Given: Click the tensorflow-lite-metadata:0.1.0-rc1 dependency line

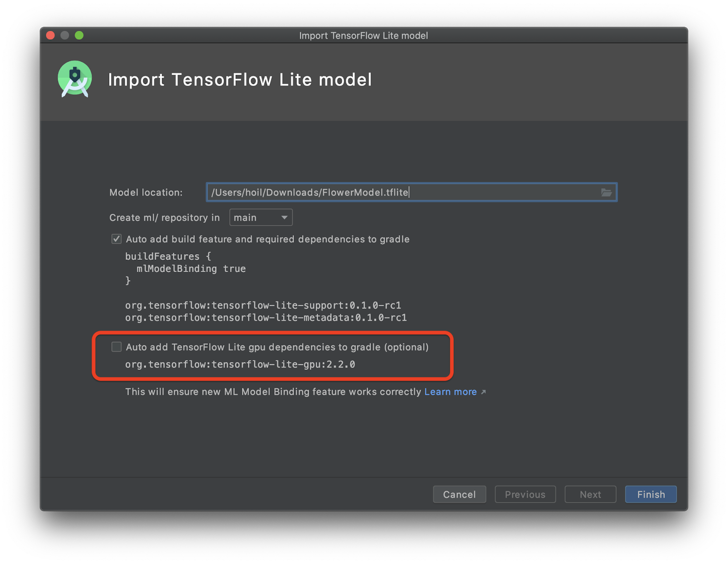Looking at the screenshot, I should (266, 317).
